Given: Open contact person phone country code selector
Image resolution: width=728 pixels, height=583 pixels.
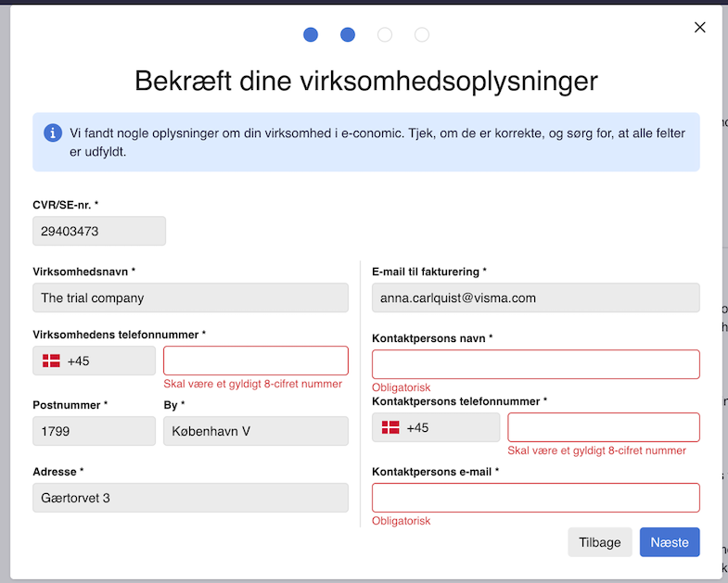Looking at the screenshot, I should pyautogui.click(x=435, y=427).
